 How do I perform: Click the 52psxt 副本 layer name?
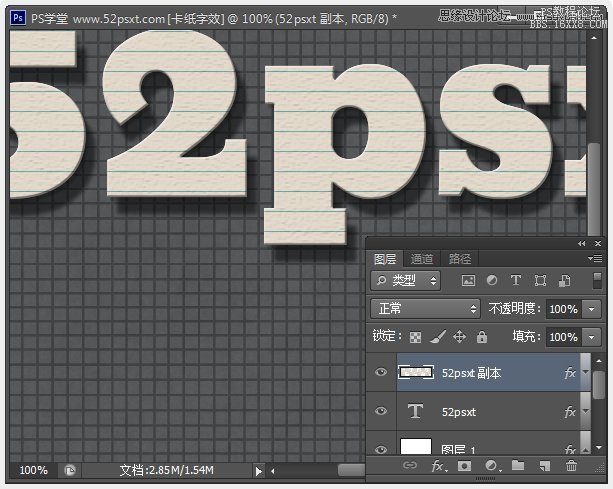click(471, 373)
